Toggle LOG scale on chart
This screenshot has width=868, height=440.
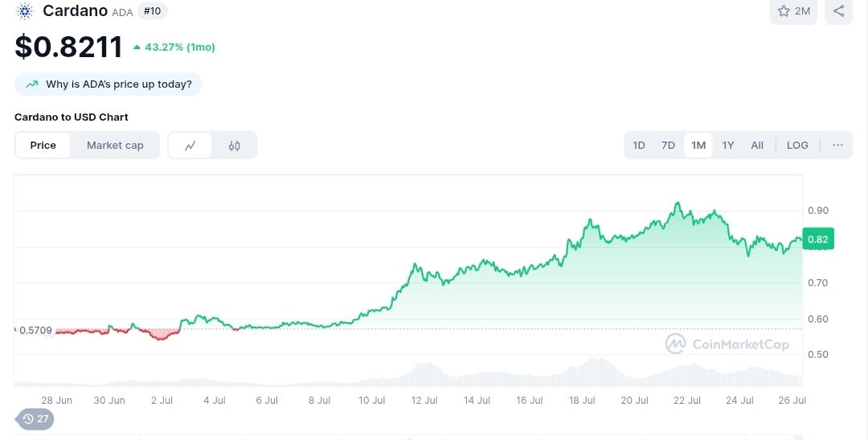click(x=797, y=146)
